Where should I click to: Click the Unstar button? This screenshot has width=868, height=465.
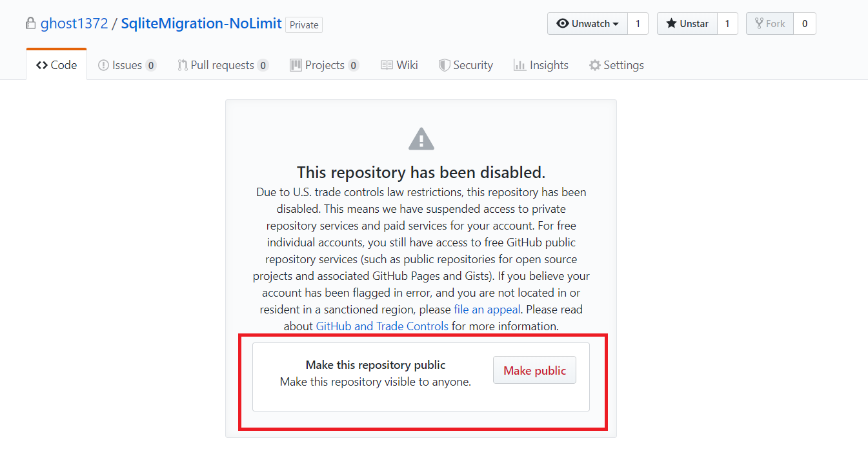[687, 24]
